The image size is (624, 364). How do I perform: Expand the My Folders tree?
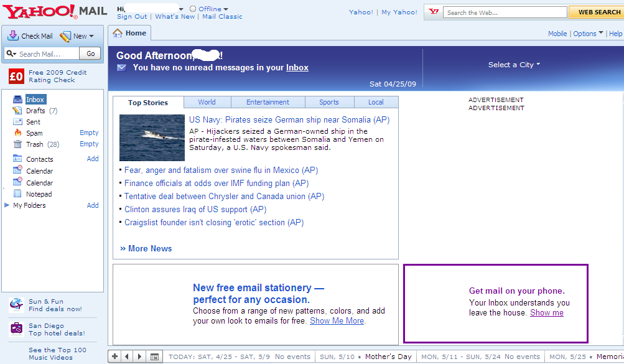coord(7,205)
